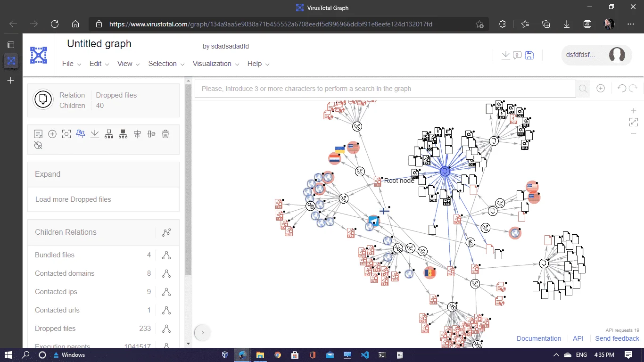Click Load more Dropped files
The width and height of the screenshot is (644, 362).
click(103, 199)
